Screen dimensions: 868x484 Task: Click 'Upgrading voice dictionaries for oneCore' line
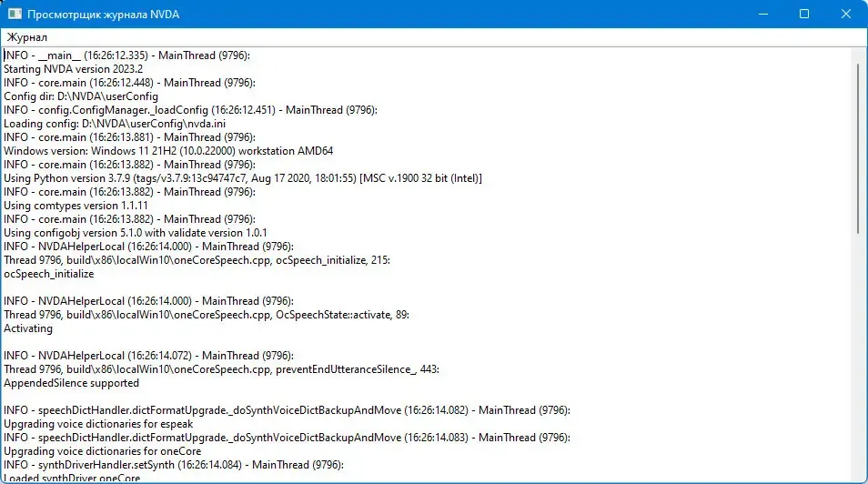coord(103,451)
